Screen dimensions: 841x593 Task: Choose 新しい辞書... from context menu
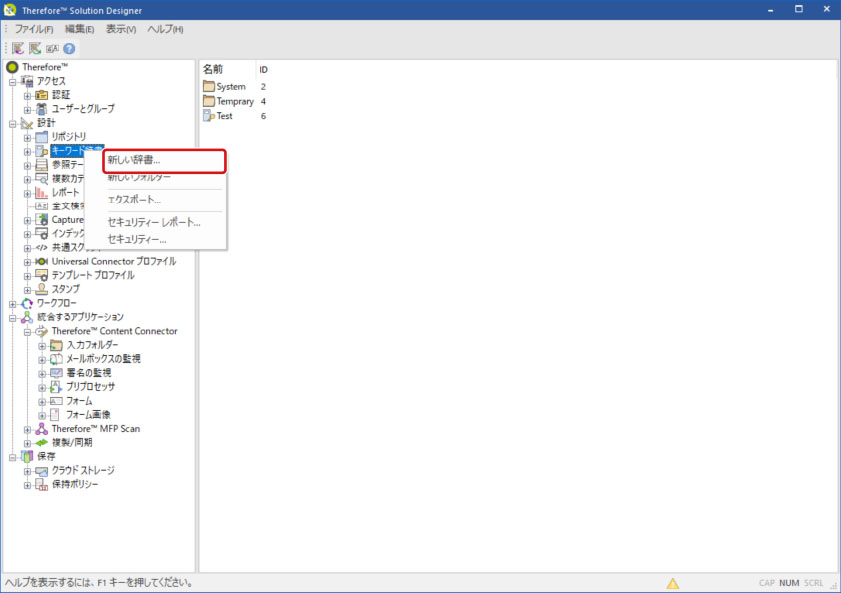134,160
